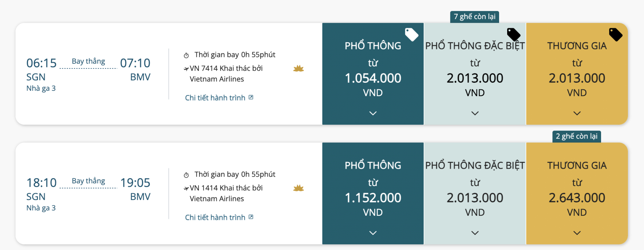Open Chi tiết hành trình for the 18:10 flight
644x250 pixels.
point(216,217)
